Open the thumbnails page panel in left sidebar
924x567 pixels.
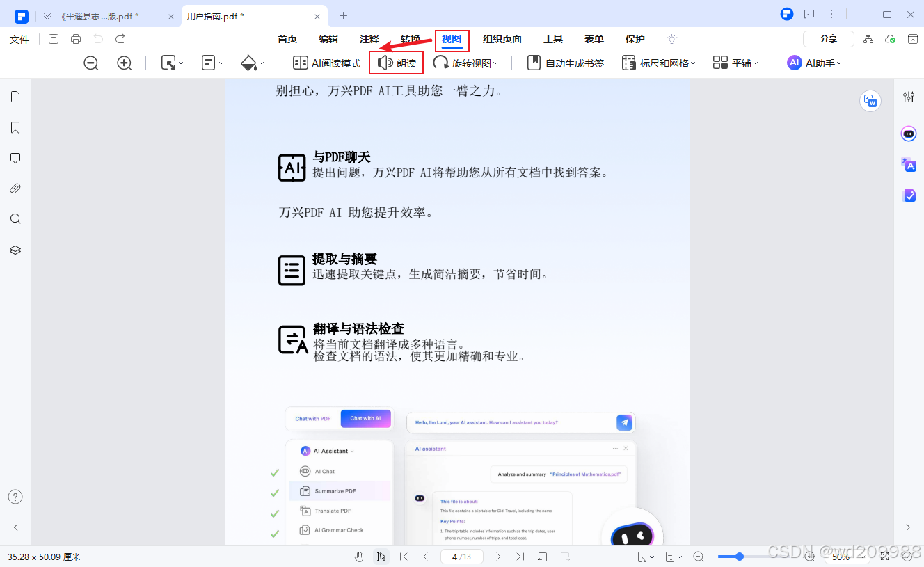[15, 97]
